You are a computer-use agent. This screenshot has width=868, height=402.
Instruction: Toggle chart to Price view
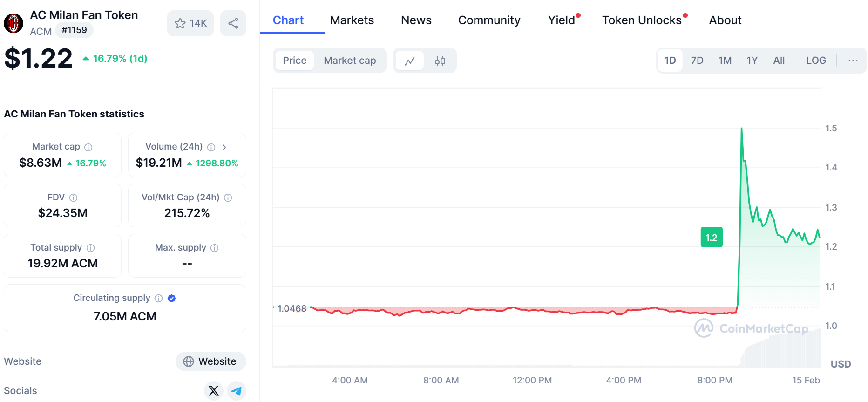[294, 61]
